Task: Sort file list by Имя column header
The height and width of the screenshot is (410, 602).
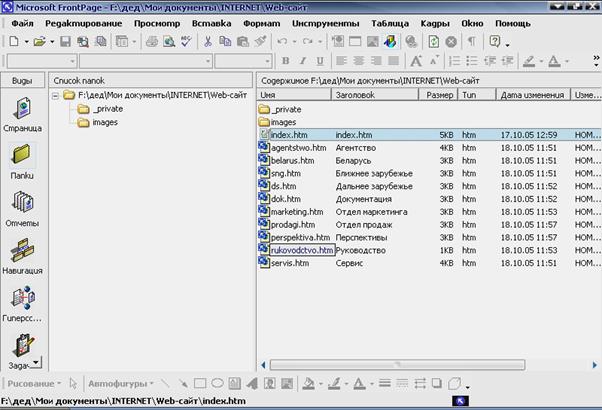Action: click(x=294, y=95)
